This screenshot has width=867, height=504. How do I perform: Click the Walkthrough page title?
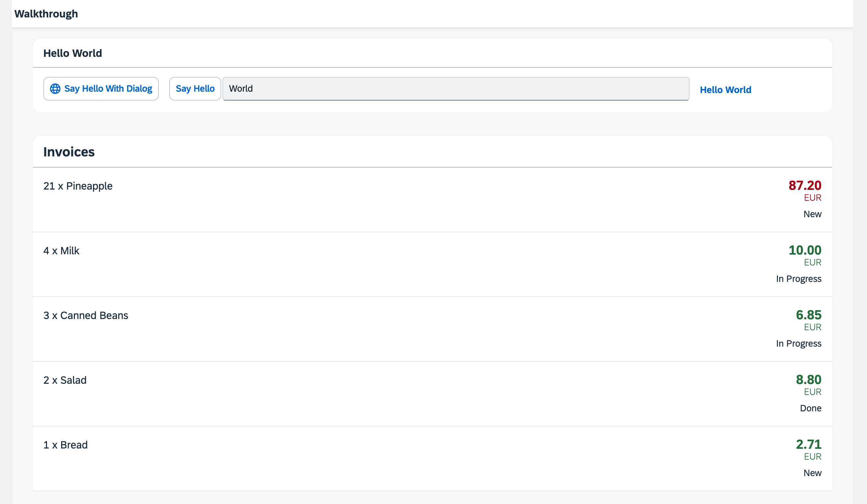pyautogui.click(x=46, y=14)
